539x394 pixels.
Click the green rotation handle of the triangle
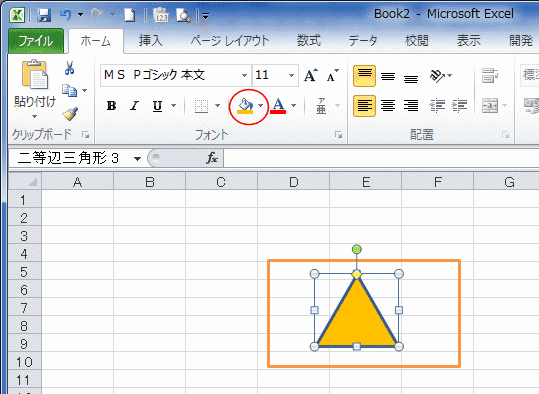coord(357,249)
